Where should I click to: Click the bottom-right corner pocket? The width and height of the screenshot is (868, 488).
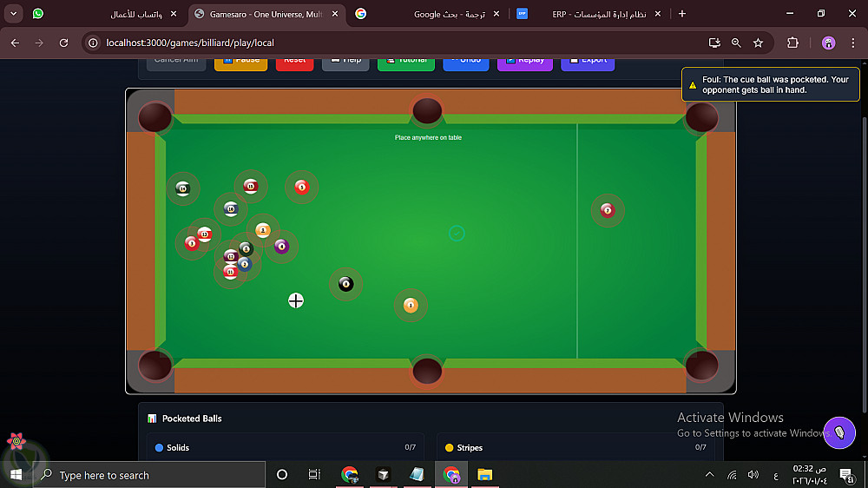[x=702, y=365]
